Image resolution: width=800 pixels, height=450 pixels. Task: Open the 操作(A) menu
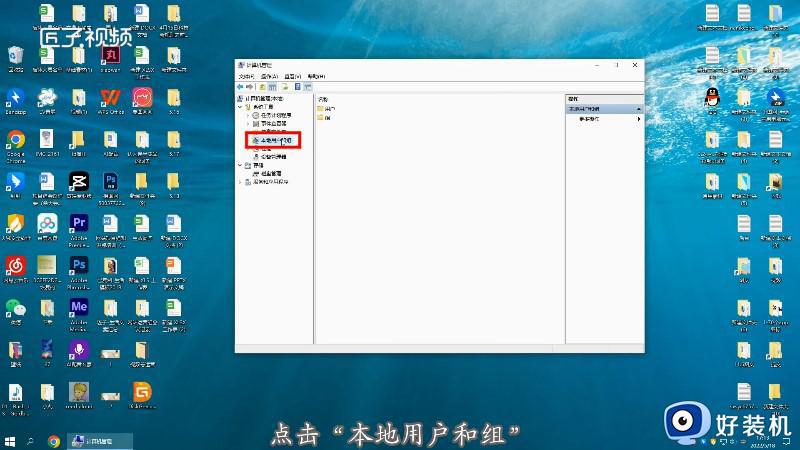pyautogui.click(x=269, y=77)
